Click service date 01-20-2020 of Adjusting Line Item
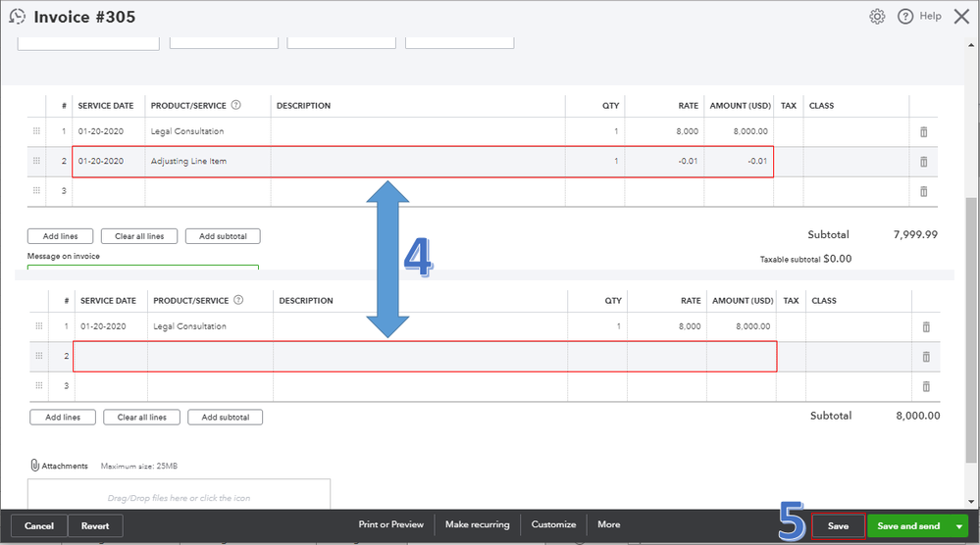Viewport: 980px width, 545px height. click(x=108, y=161)
